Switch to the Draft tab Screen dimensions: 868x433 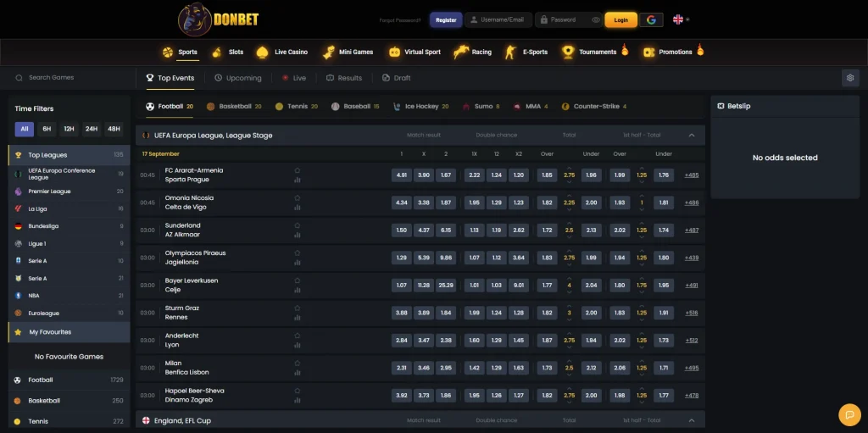click(397, 78)
